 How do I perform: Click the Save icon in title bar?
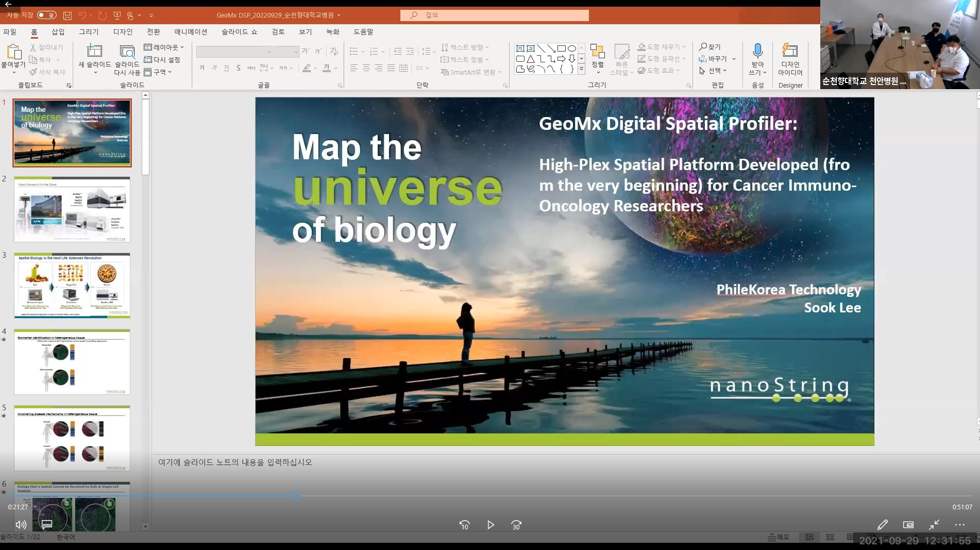pyautogui.click(x=67, y=15)
